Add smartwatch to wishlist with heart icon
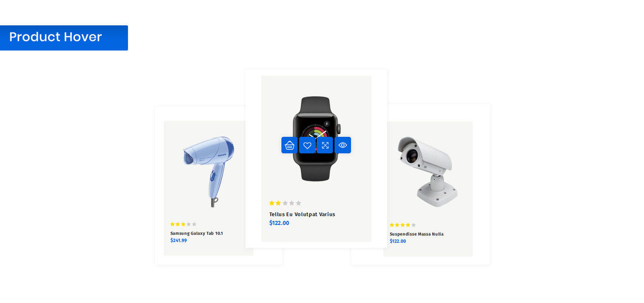 [307, 145]
